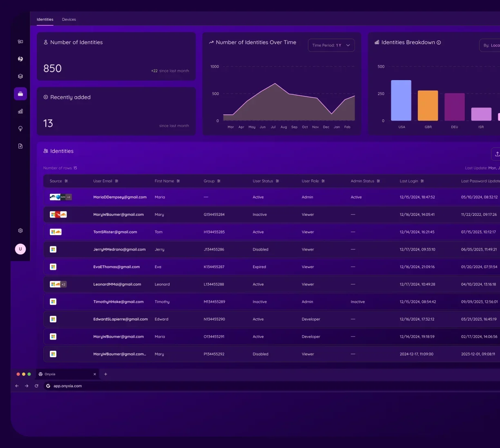Click the identities over time area chart
500x448 pixels.
289,102
